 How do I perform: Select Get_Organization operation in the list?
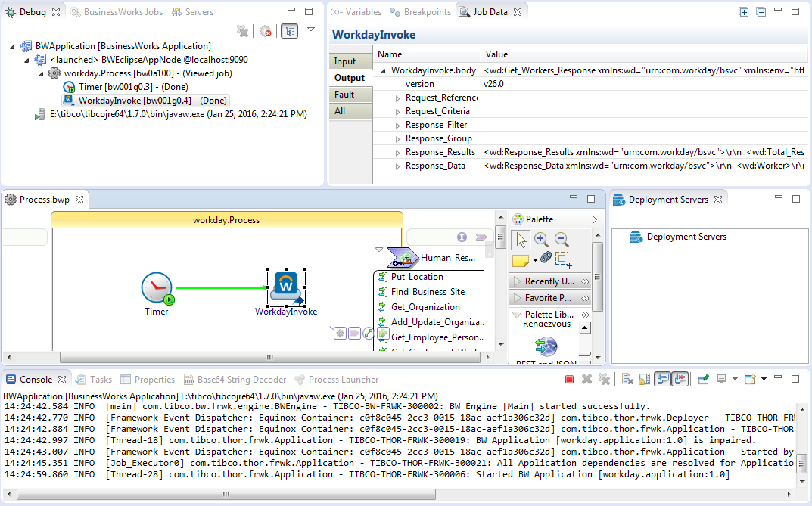pyautogui.click(x=425, y=307)
